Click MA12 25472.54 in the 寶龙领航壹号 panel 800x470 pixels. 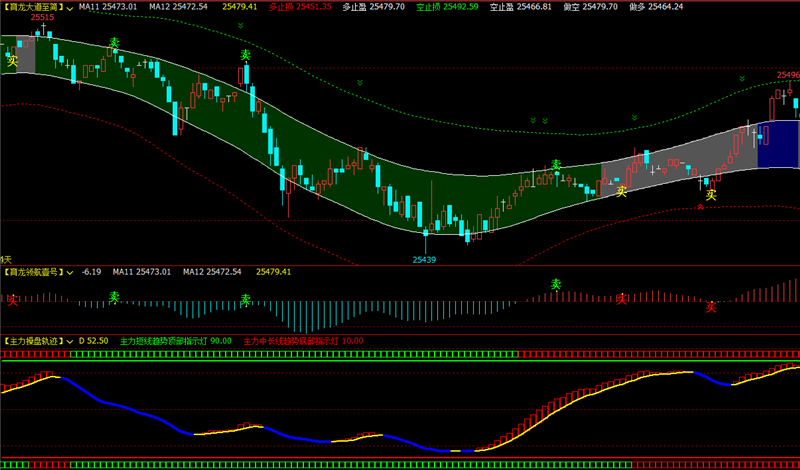[x=213, y=272]
